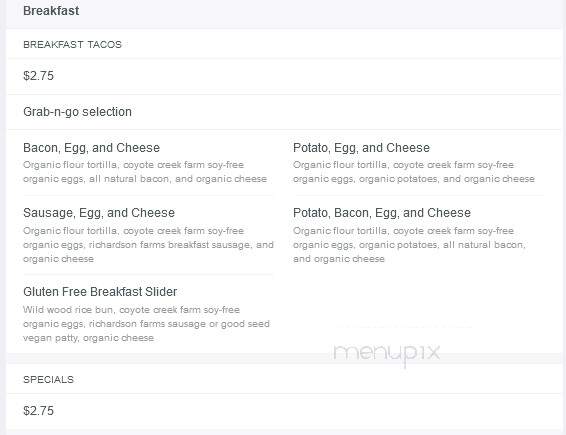Select the SPECIALS section header
566x435 pixels.
click(x=48, y=379)
